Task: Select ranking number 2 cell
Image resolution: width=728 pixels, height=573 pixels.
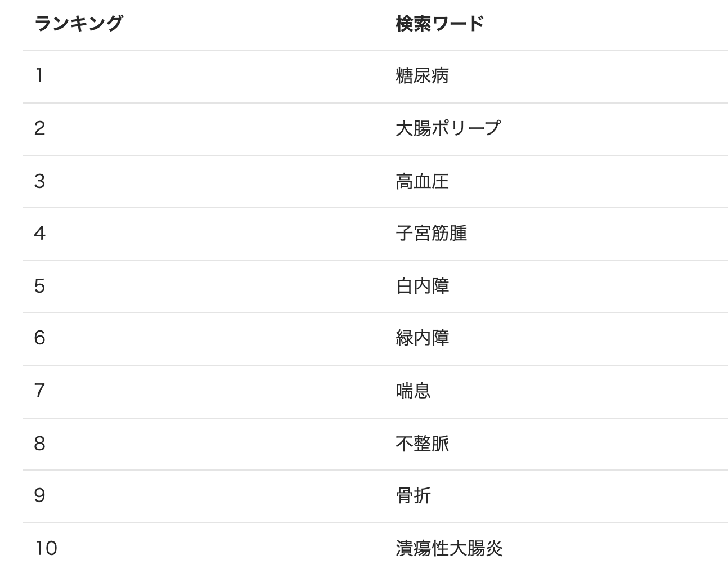Action: coord(39,128)
